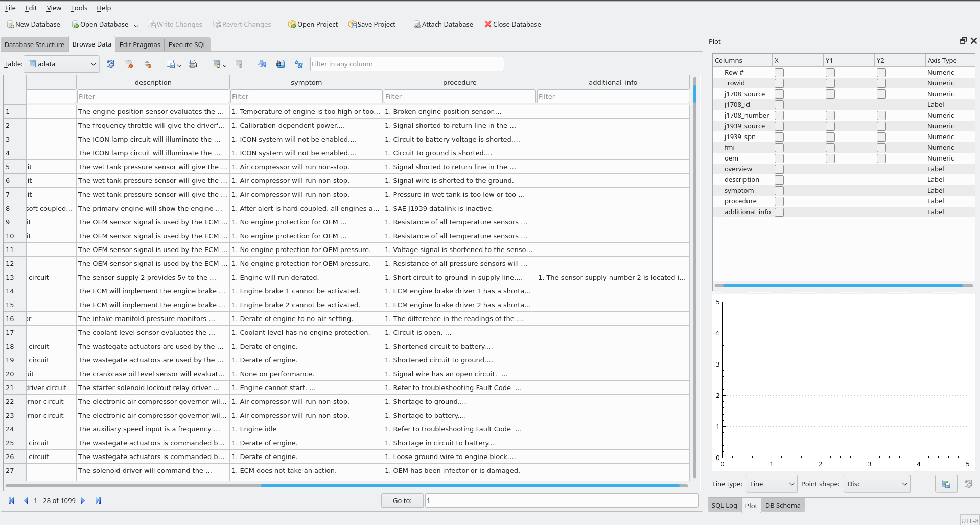The image size is (980, 525).
Task: Clear all filters icon
Action: (129, 64)
